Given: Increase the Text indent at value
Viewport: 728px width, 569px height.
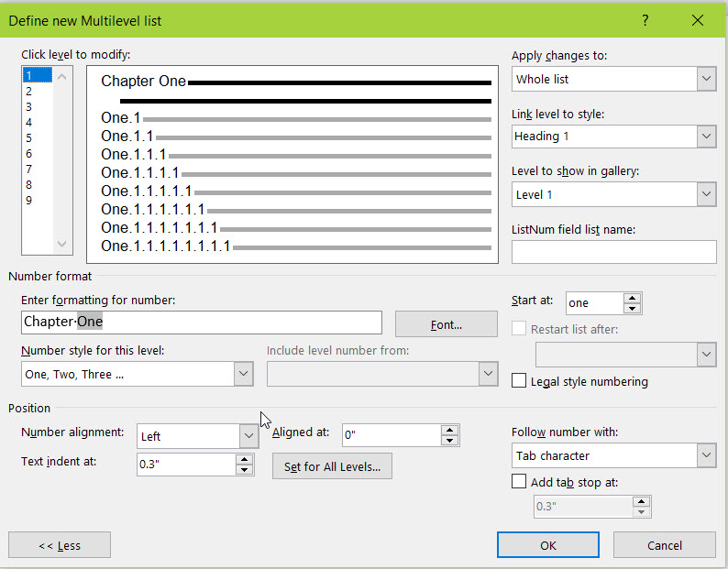Looking at the screenshot, I should 244,459.
